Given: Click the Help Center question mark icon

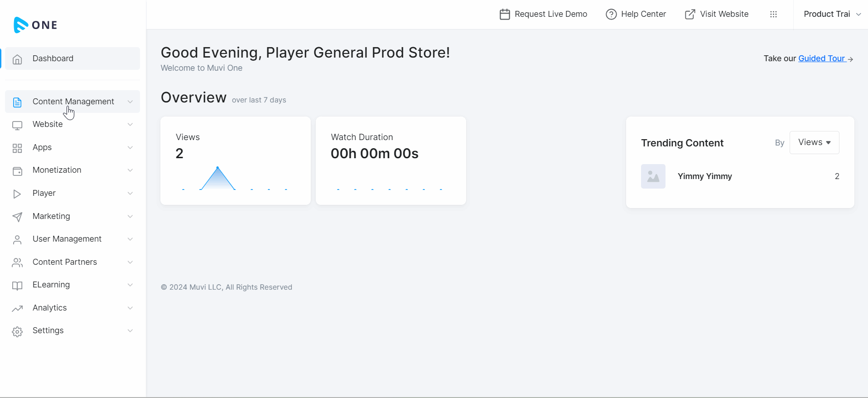Looking at the screenshot, I should (x=611, y=15).
